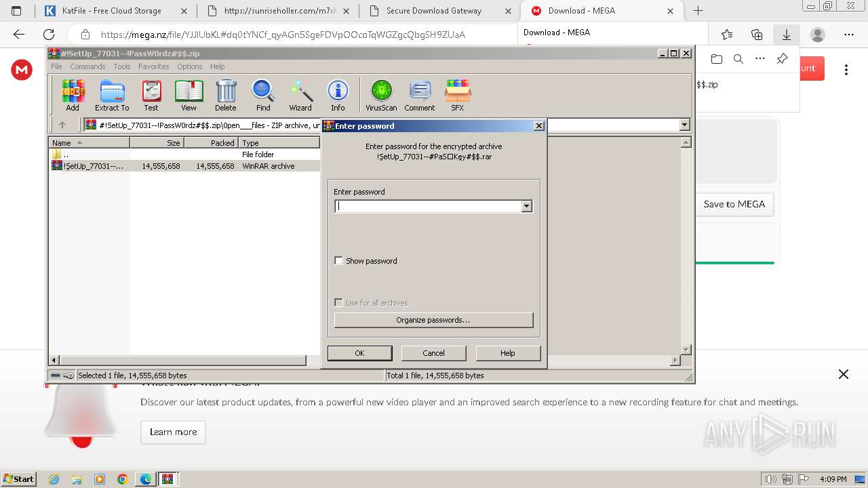
Task: Open the archive Info icon
Action: (x=338, y=96)
